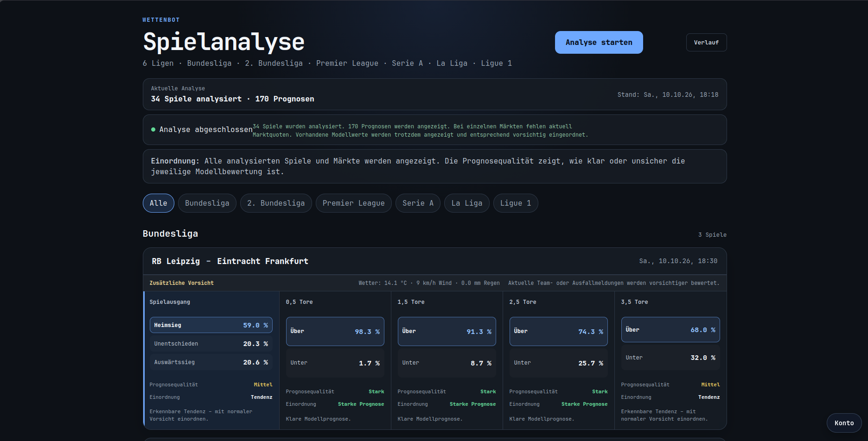Click the Spielausgang column header
Screen dimensions: 868x441
coord(170,302)
